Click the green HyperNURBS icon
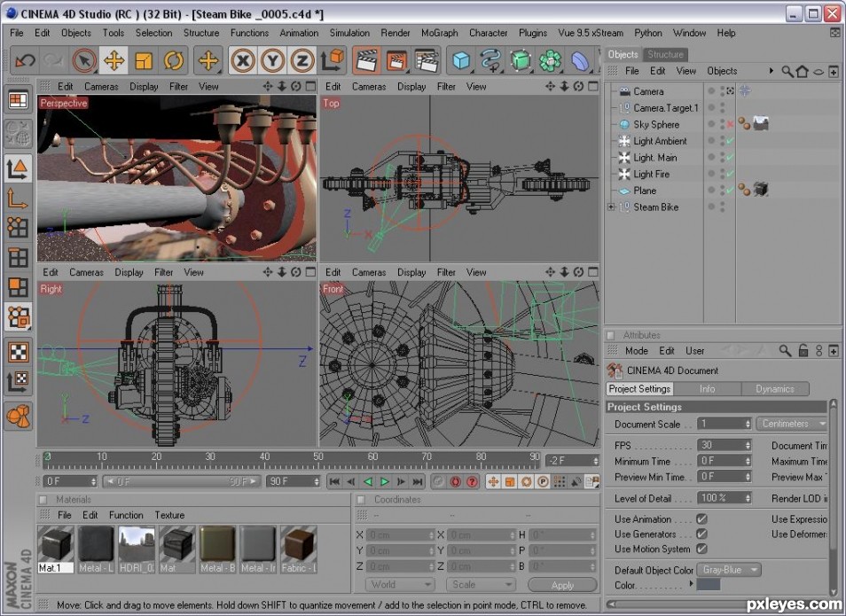Viewport: 846px width, 616px height. tap(521, 60)
